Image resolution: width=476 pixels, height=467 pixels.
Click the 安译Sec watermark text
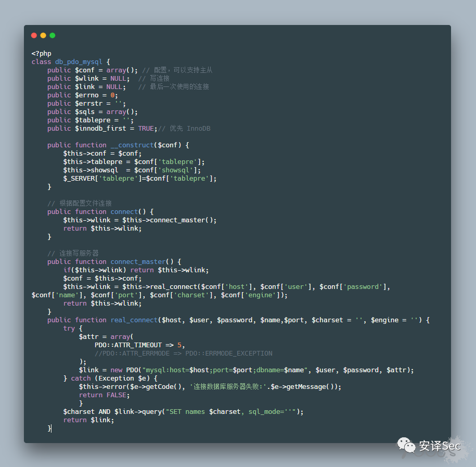click(440, 446)
